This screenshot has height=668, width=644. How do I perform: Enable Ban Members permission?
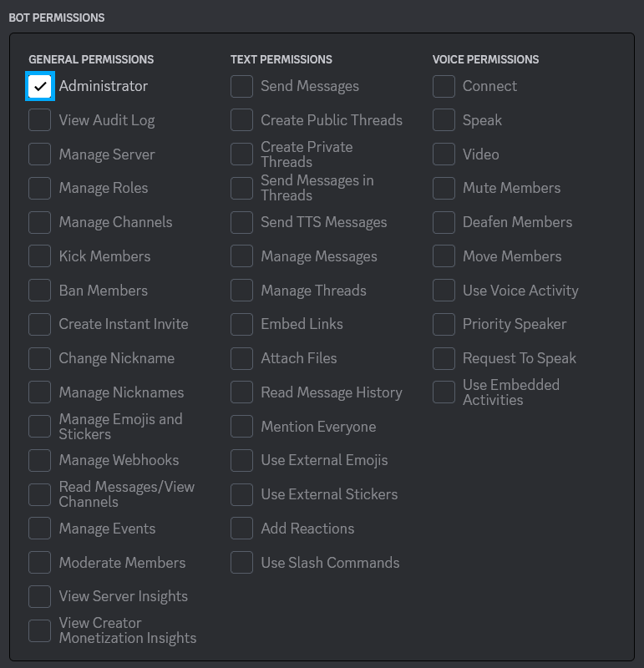tap(39, 290)
